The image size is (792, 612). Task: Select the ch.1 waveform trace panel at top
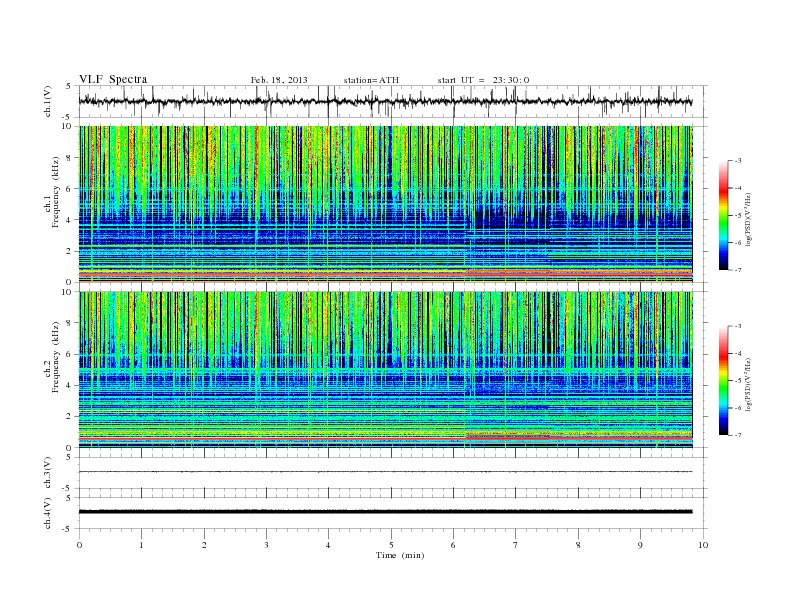click(x=393, y=101)
